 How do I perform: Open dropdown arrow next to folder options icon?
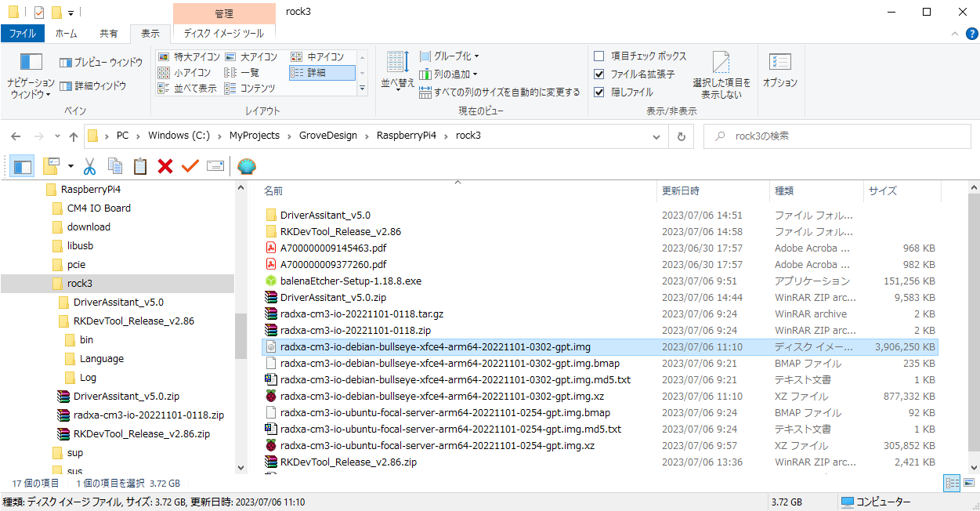point(71,166)
